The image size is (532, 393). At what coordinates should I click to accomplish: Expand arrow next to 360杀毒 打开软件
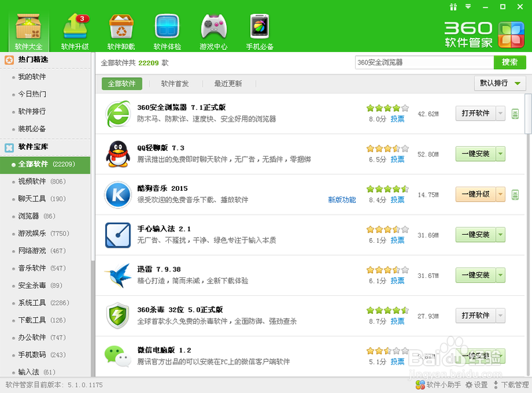point(501,315)
